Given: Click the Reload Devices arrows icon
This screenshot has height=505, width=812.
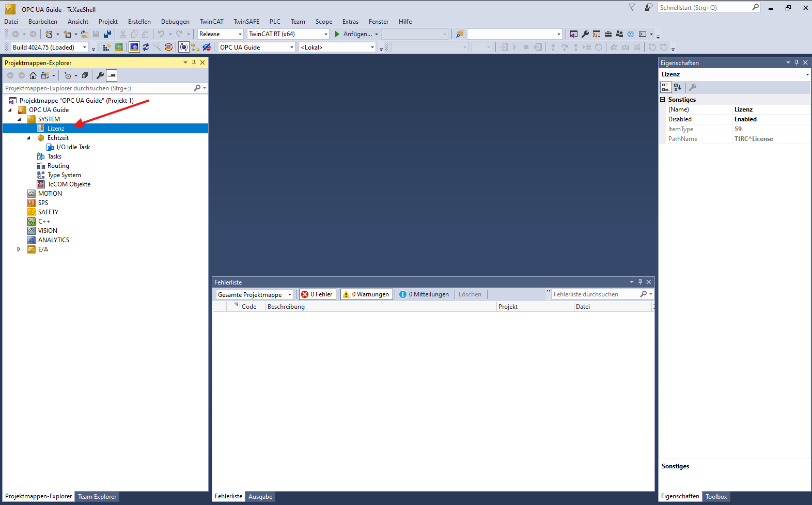Looking at the screenshot, I should 146,47.
